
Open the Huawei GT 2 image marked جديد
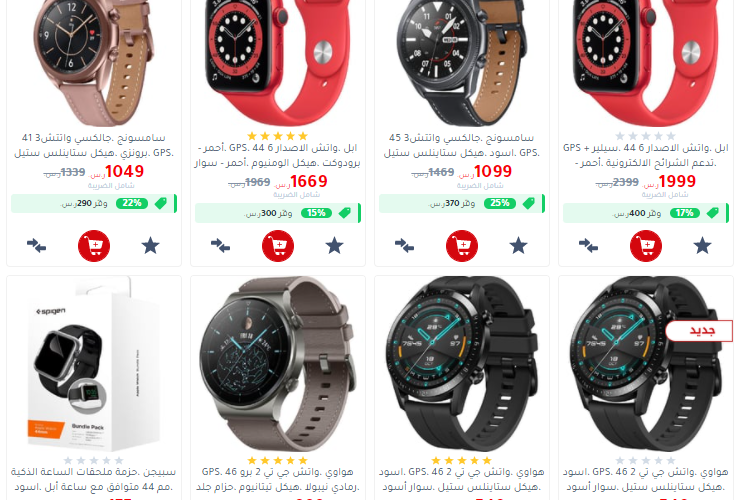pos(646,364)
